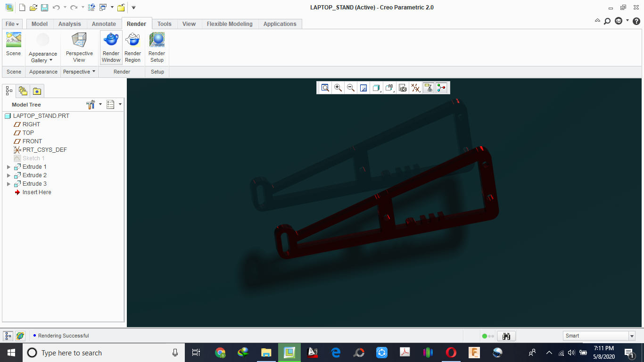Toggle annotation display in graphics toolbar
644x362 pixels.
(x=429, y=88)
